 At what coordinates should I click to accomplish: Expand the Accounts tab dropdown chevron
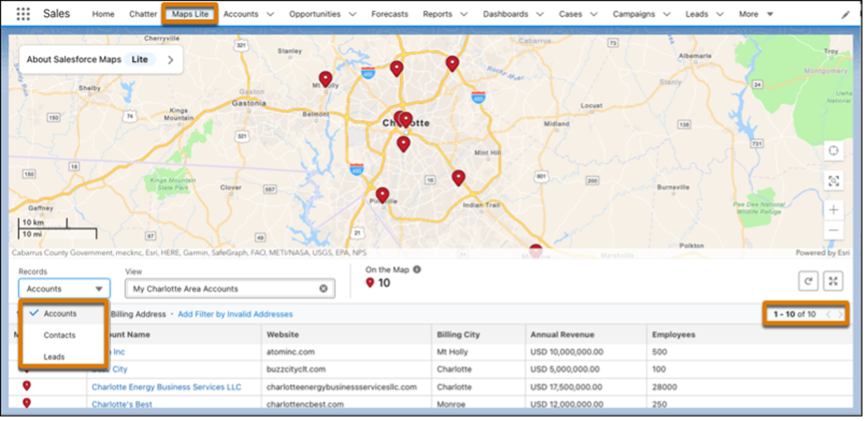269,14
